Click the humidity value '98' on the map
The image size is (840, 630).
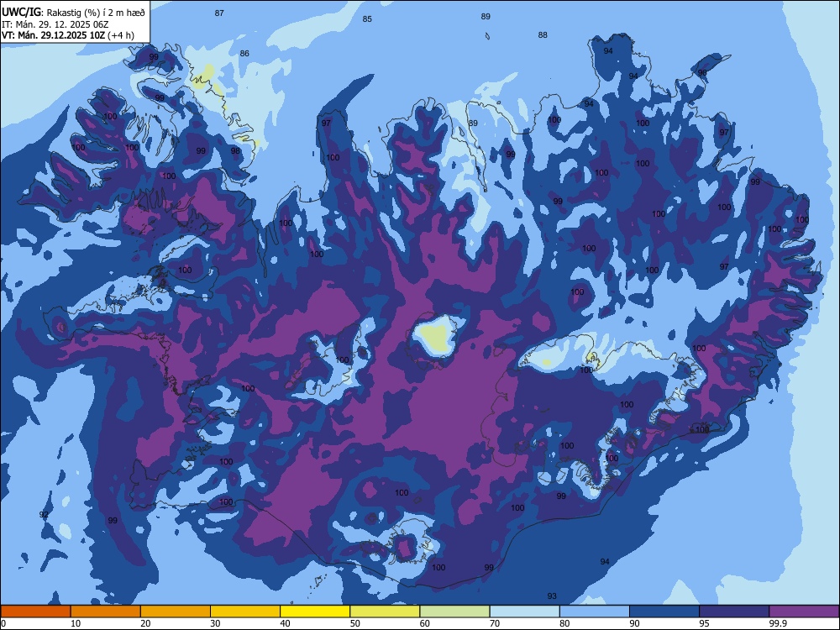click(235, 150)
